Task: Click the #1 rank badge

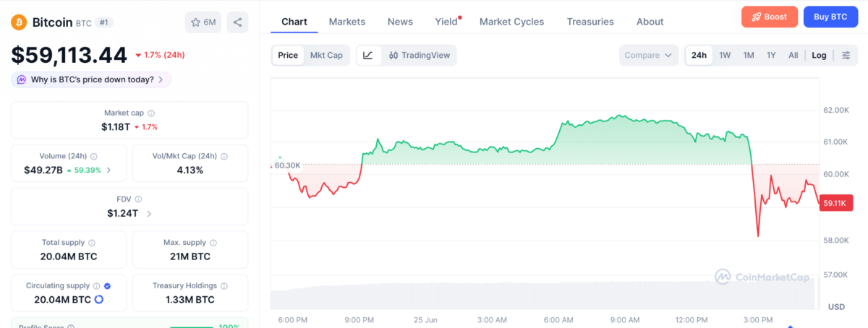Action: (103, 22)
